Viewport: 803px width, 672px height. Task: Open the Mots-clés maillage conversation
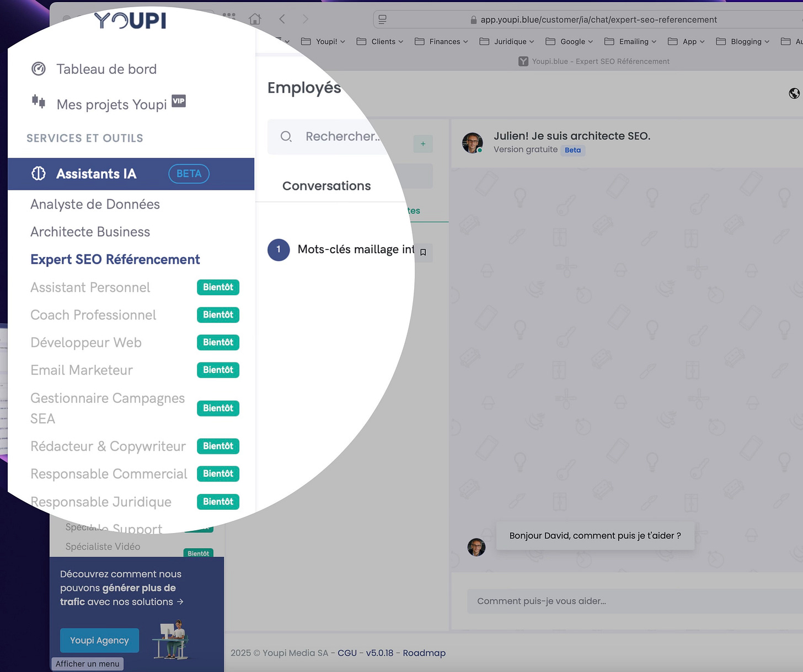coord(356,249)
